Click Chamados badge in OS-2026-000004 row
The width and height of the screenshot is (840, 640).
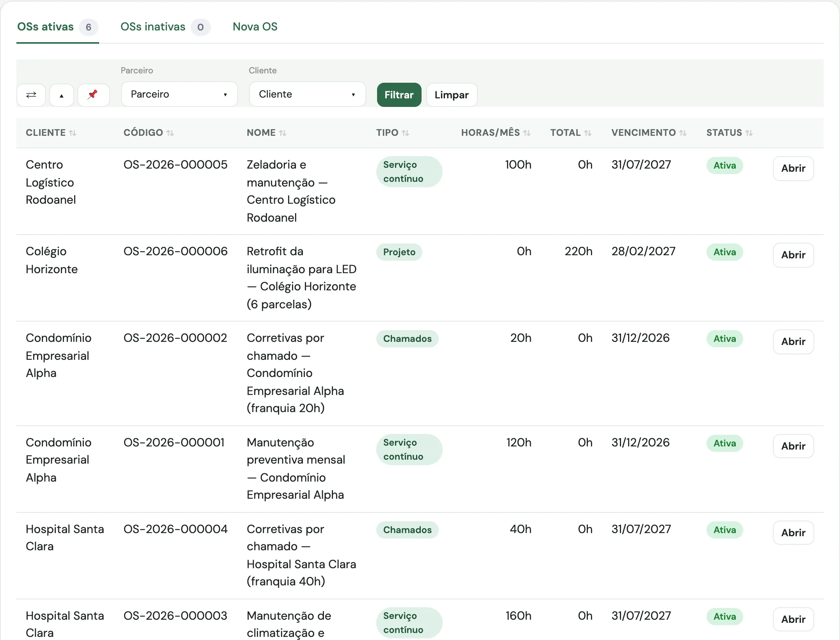click(407, 530)
